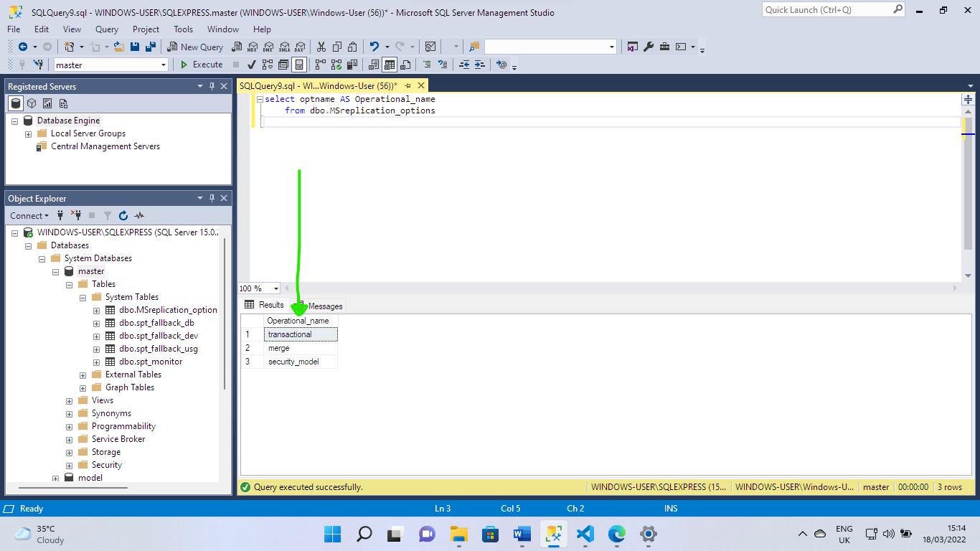Open the Windows Start menu
Screen dimensions: 980x551
click(x=332, y=534)
